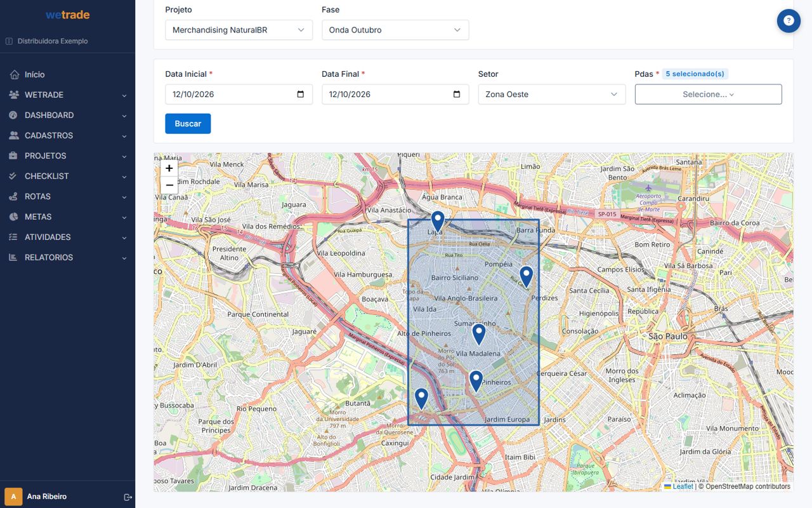Expand the ROTAS sidebar menu
Viewport: 812px width, 508px height.
(x=67, y=196)
